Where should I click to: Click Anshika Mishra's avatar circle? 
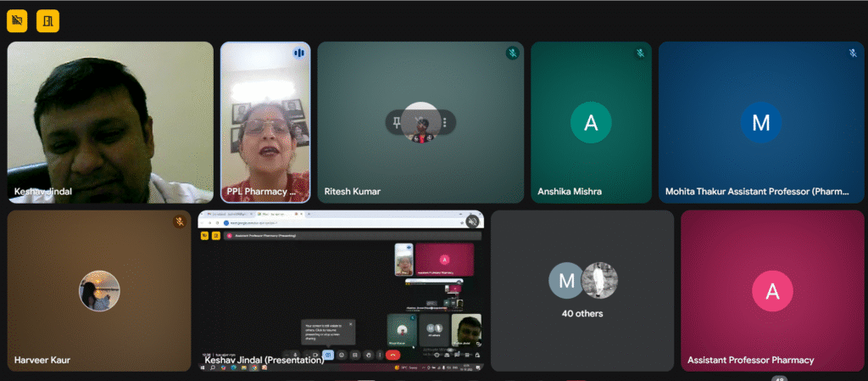point(591,123)
